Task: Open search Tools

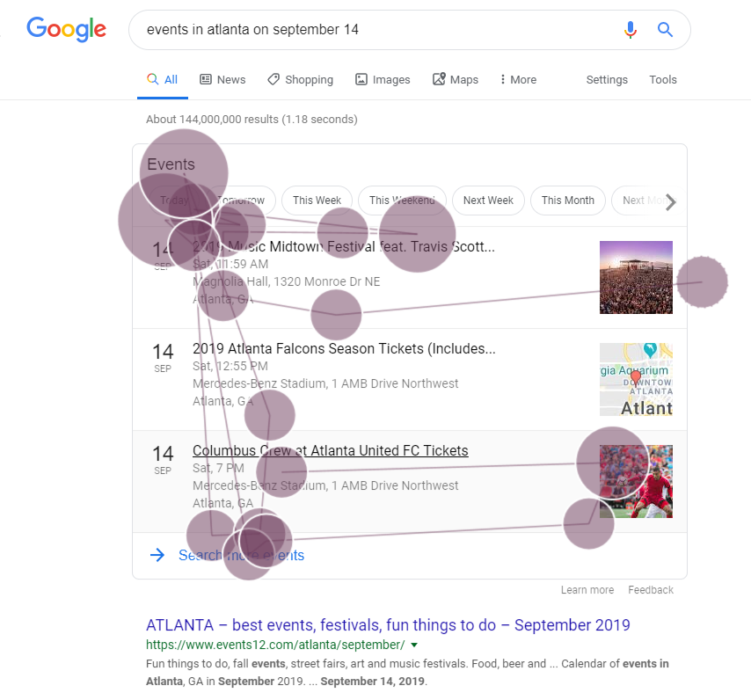Action: 663,79
